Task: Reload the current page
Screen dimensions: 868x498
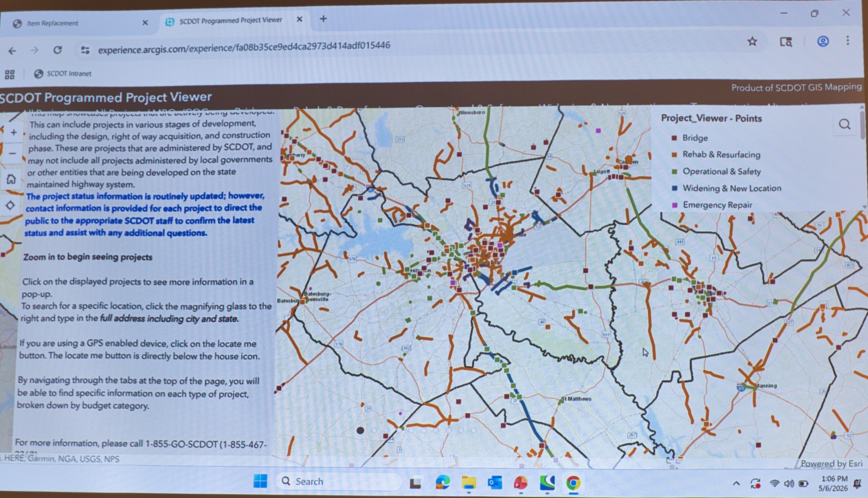Action: [x=58, y=50]
